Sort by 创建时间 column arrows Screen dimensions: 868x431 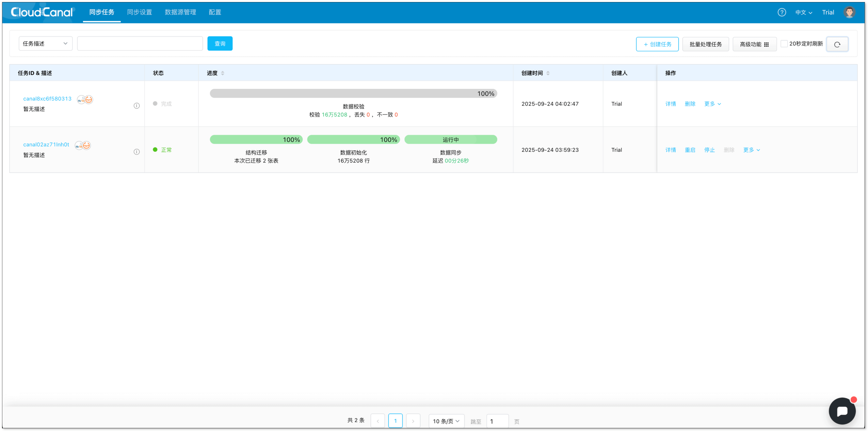tap(548, 73)
